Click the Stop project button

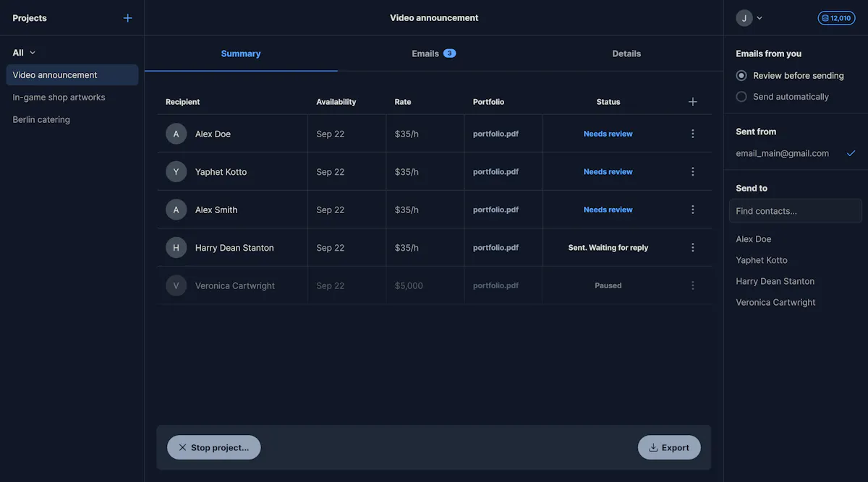point(214,447)
